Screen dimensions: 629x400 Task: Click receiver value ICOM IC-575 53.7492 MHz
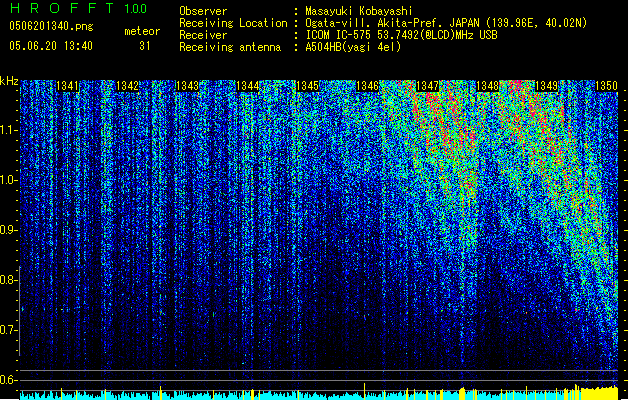[x=401, y=35]
